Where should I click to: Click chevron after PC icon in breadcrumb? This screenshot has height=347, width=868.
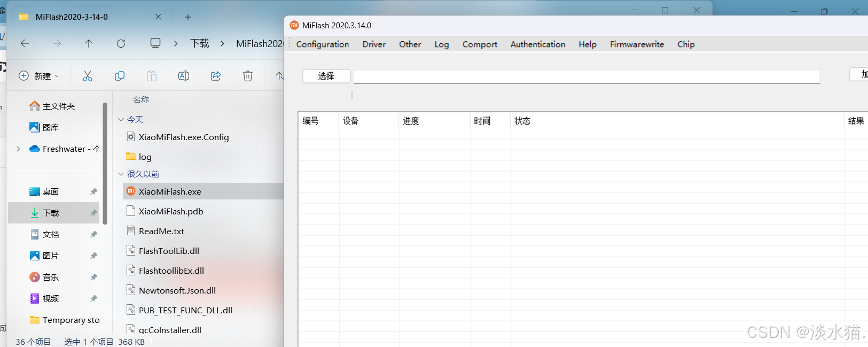click(176, 43)
